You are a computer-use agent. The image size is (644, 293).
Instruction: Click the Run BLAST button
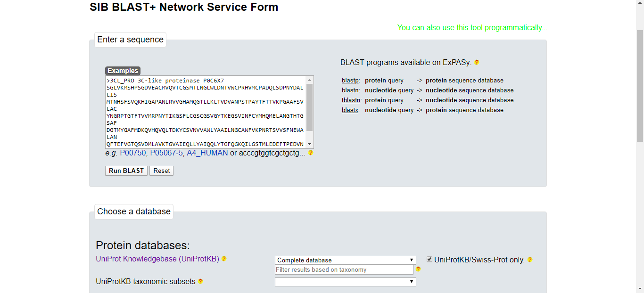click(126, 171)
